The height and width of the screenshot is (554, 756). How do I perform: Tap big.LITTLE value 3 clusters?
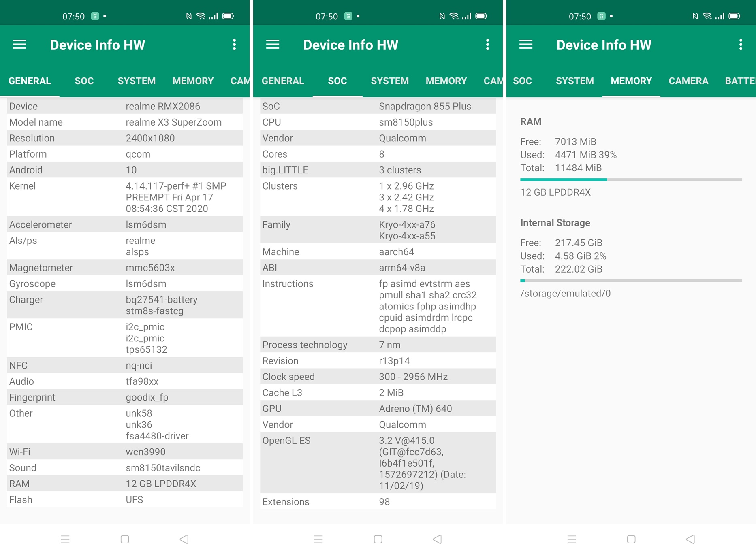pos(400,170)
